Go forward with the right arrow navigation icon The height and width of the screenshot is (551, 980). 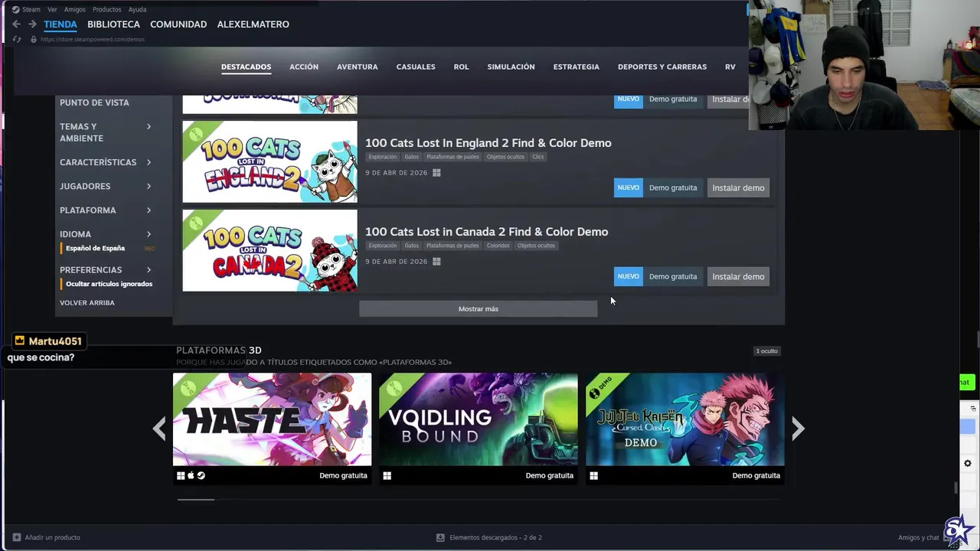32,24
